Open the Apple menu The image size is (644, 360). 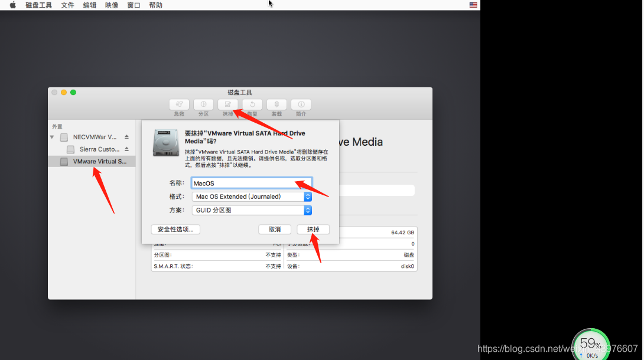tap(13, 5)
